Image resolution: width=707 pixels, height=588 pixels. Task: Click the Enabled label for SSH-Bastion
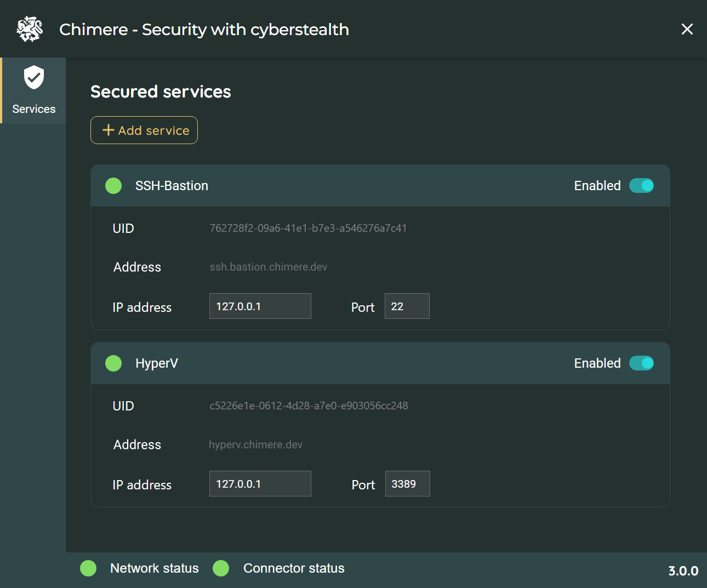tap(597, 186)
